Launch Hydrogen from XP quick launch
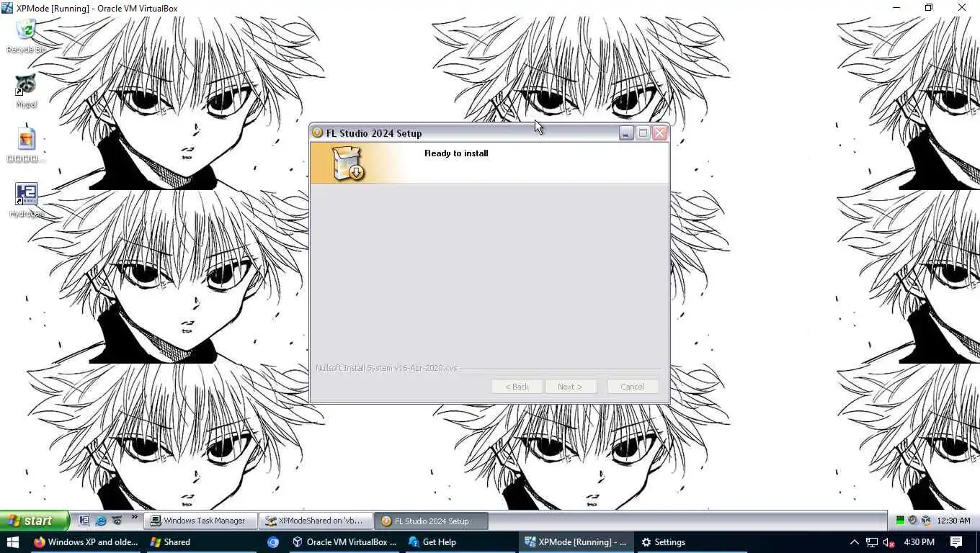Viewport: 980px width, 553px height. coord(84,521)
